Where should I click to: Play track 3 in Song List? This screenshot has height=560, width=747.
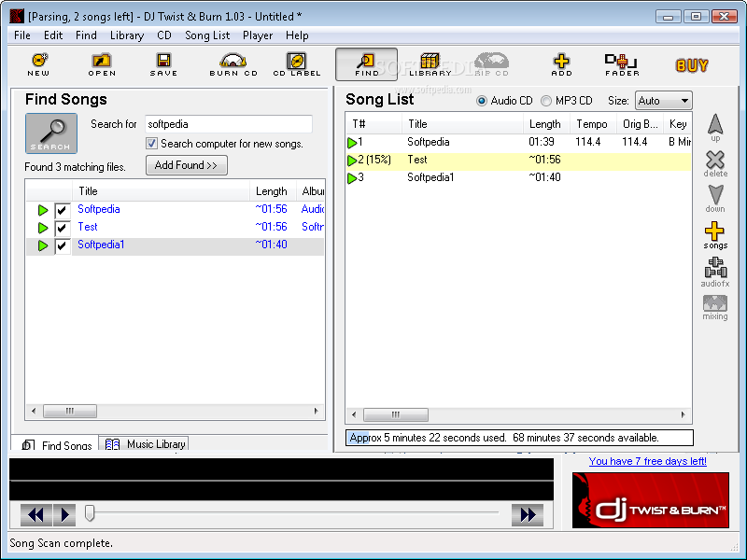[x=352, y=178]
